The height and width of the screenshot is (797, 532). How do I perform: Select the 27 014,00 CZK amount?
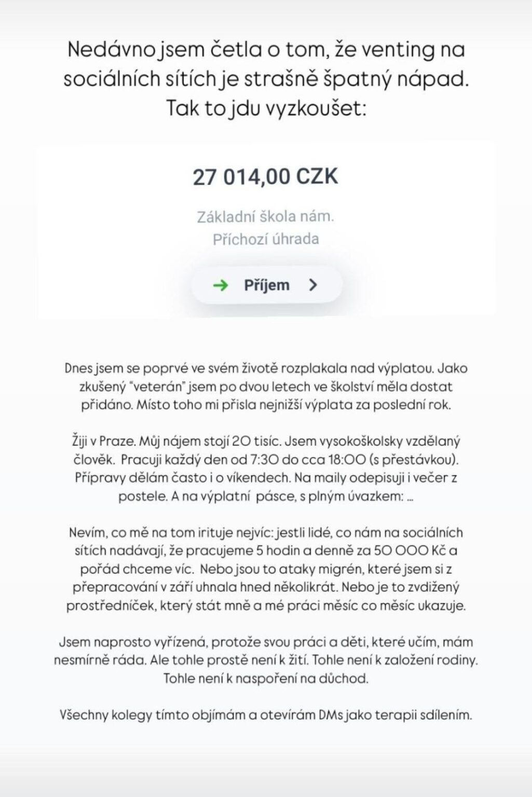(x=266, y=177)
